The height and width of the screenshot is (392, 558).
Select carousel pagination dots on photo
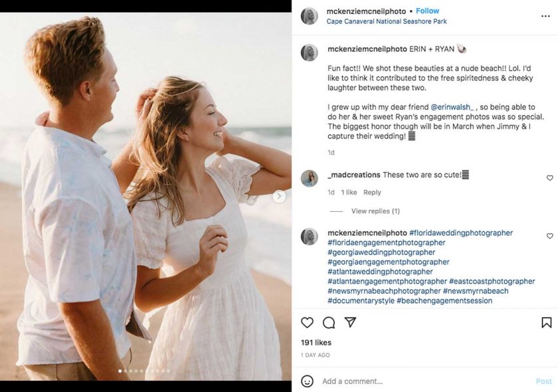click(x=145, y=371)
